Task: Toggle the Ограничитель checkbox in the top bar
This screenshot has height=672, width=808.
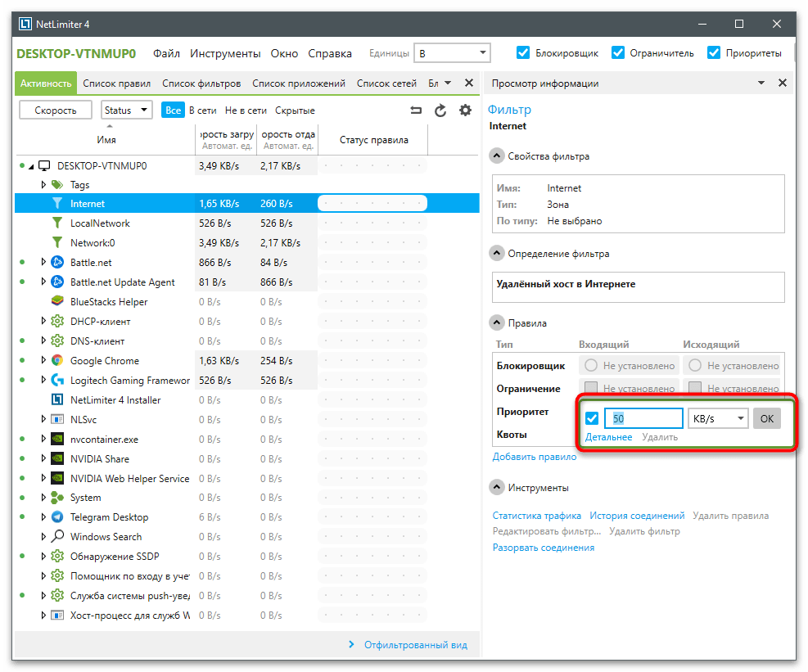Action: [618, 52]
